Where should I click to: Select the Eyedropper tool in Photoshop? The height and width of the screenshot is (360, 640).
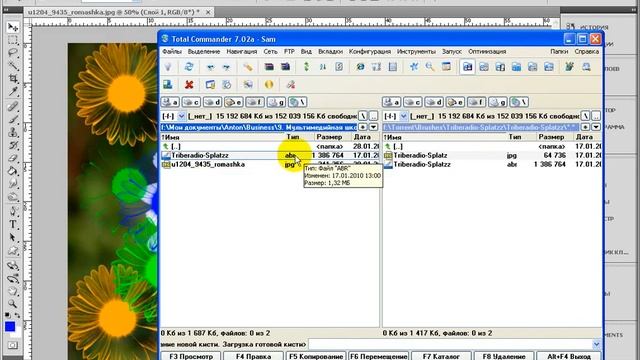point(13,91)
